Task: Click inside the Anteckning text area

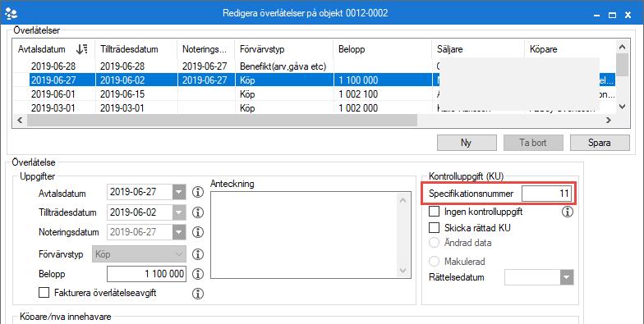Action: coord(304,235)
